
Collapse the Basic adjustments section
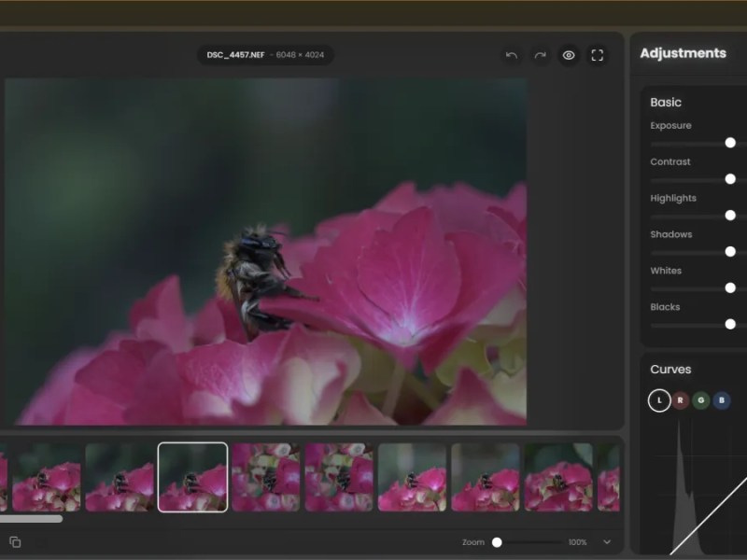[x=665, y=102]
